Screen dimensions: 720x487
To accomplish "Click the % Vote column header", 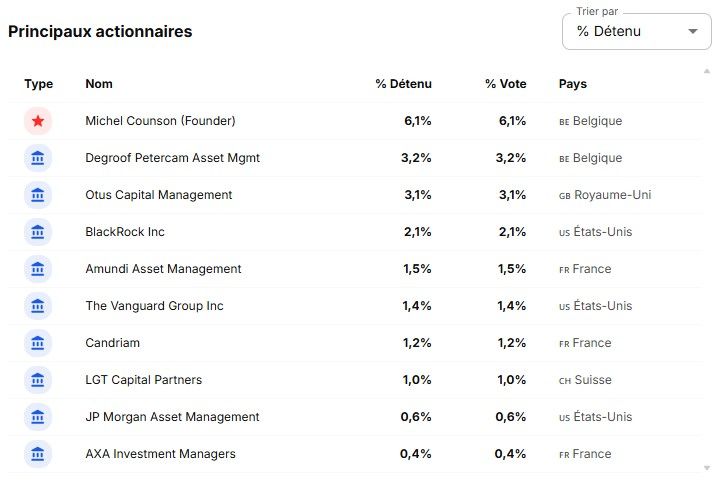I will point(506,84).
